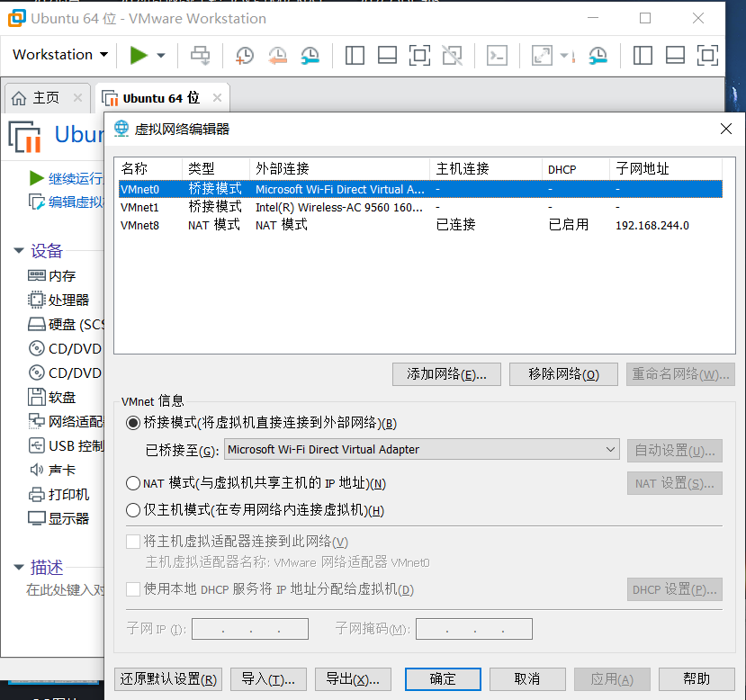Select the 显示器 display device
This screenshot has height=700, width=746.
click(58, 518)
